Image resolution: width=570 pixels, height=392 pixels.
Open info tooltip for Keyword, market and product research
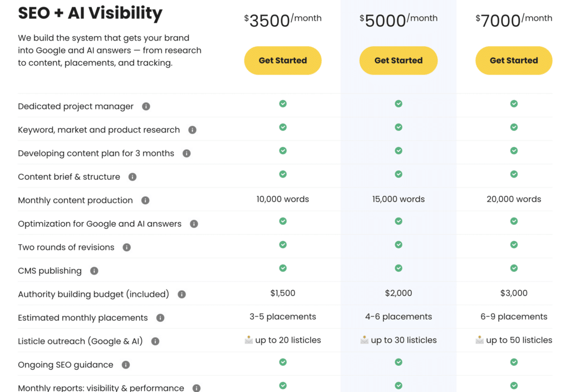192,130
